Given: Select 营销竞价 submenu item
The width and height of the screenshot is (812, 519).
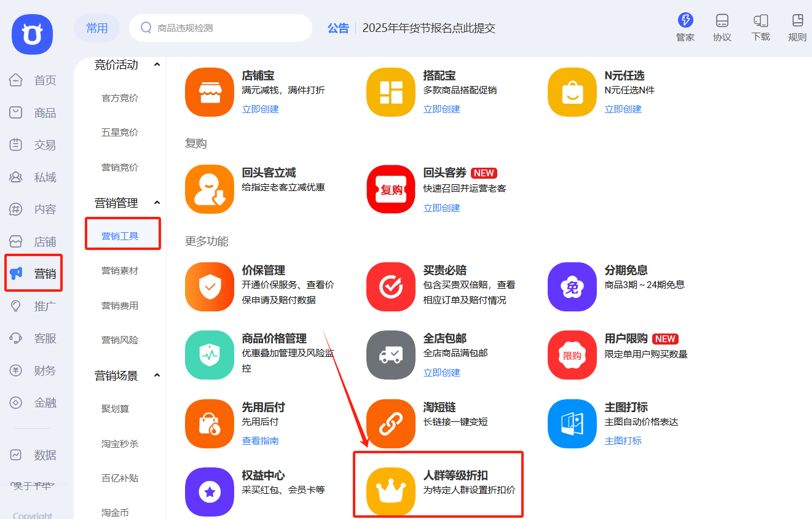Looking at the screenshot, I should point(120,167).
